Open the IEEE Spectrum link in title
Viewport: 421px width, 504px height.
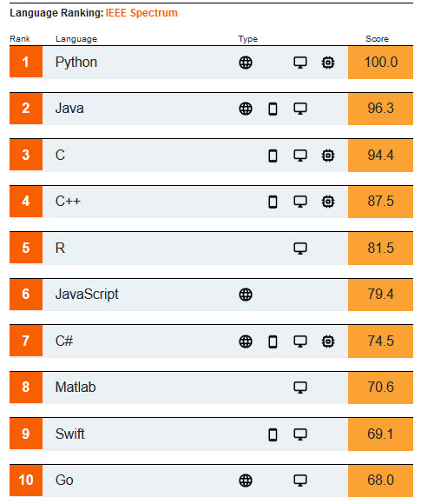[x=141, y=13]
